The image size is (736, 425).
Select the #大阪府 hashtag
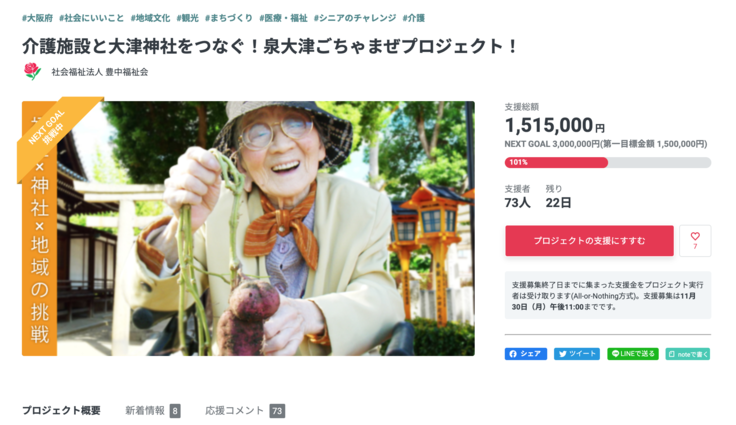(x=37, y=18)
